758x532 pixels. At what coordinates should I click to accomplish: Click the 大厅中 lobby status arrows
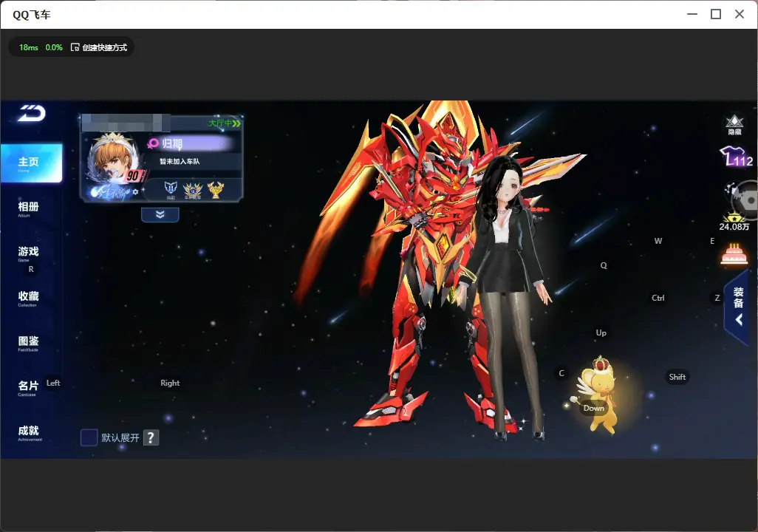pyautogui.click(x=225, y=123)
